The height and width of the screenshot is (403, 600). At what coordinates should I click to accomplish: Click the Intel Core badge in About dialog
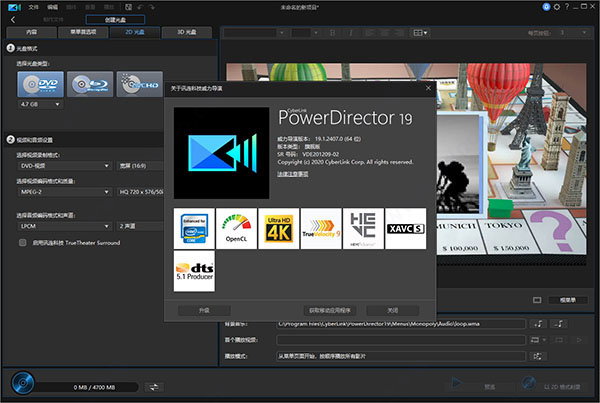point(194,229)
